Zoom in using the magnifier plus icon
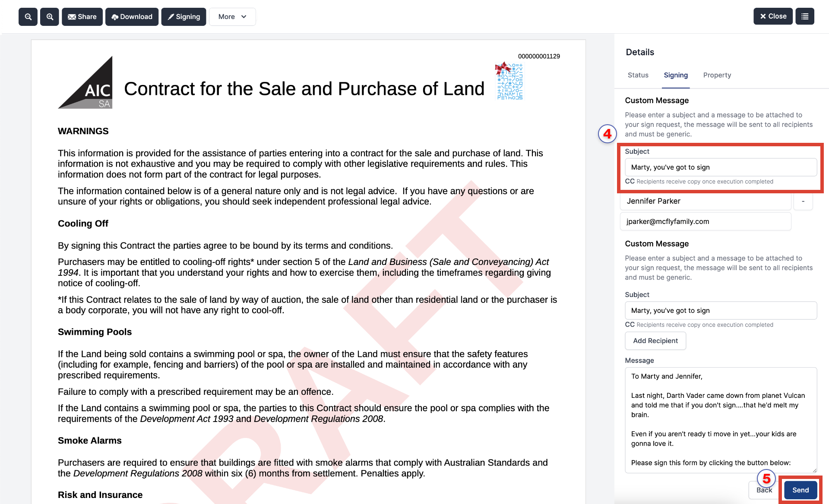The height and width of the screenshot is (504, 829). (x=50, y=17)
